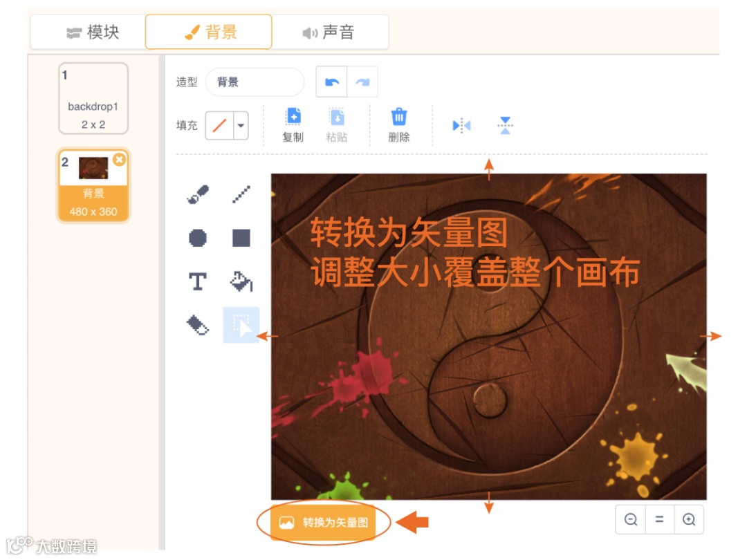This screenshot has width=747, height=560.
Task: Click the backdrop image on the canvas
Action: click(489, 337)
